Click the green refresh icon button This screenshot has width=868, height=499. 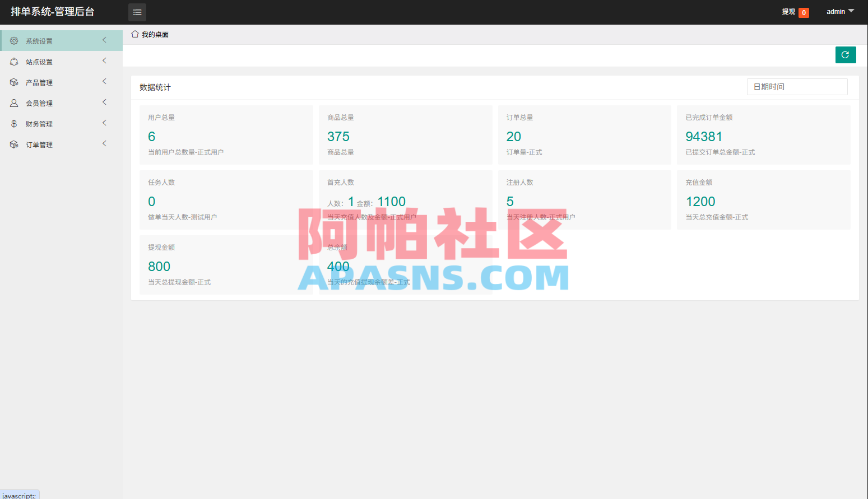(846, 55)
